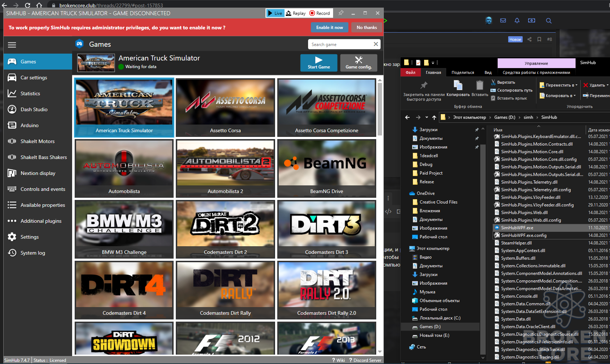Open the Поделиться ribbon tab
610x364 pixels.
point(462,72)
